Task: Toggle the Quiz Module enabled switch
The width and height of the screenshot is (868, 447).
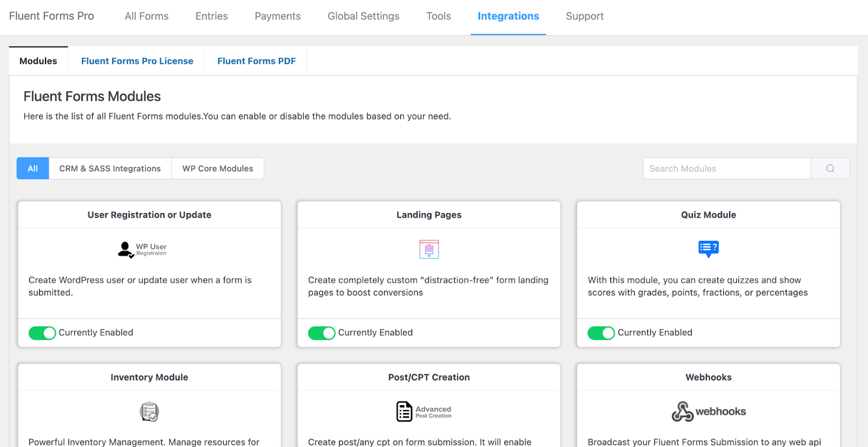Action: click(x=601, y=333)
